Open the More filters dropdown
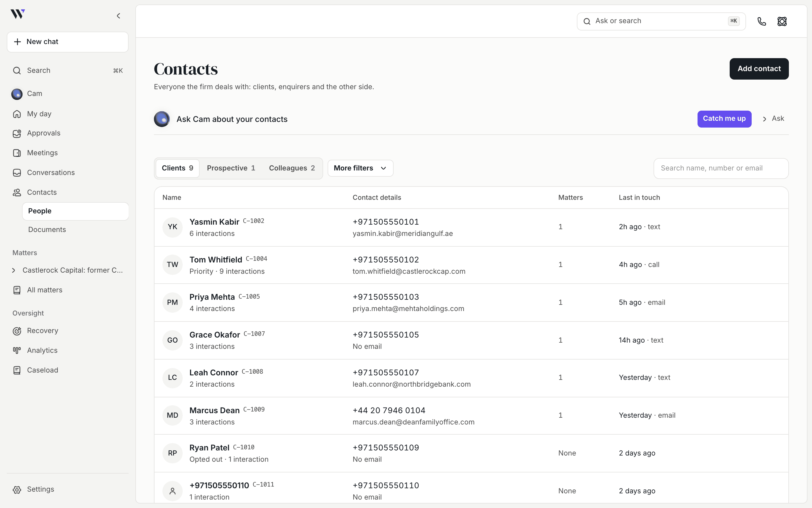The image size is (812, 508). [360, 168]
